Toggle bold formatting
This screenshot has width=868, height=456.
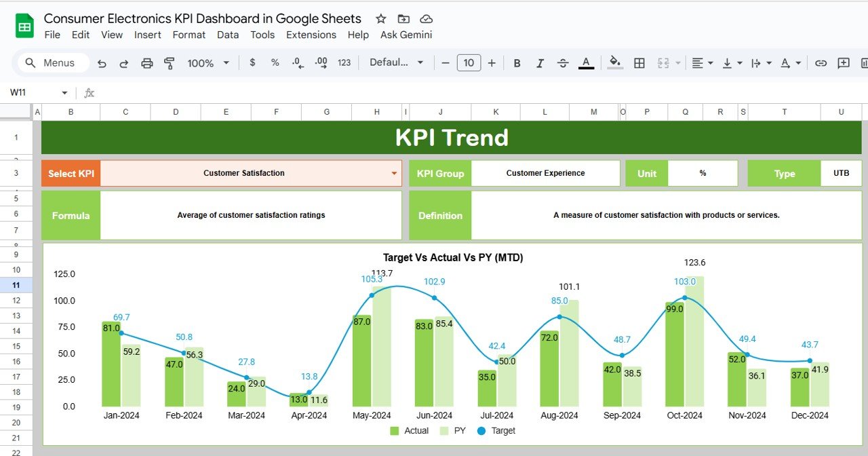click(517, 62)
